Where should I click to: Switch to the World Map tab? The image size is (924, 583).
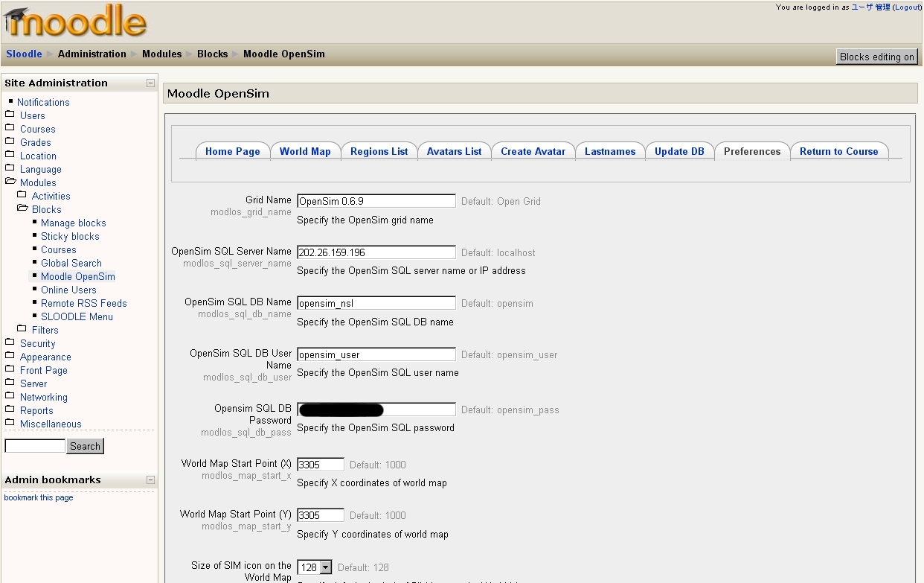pos(304,151)
